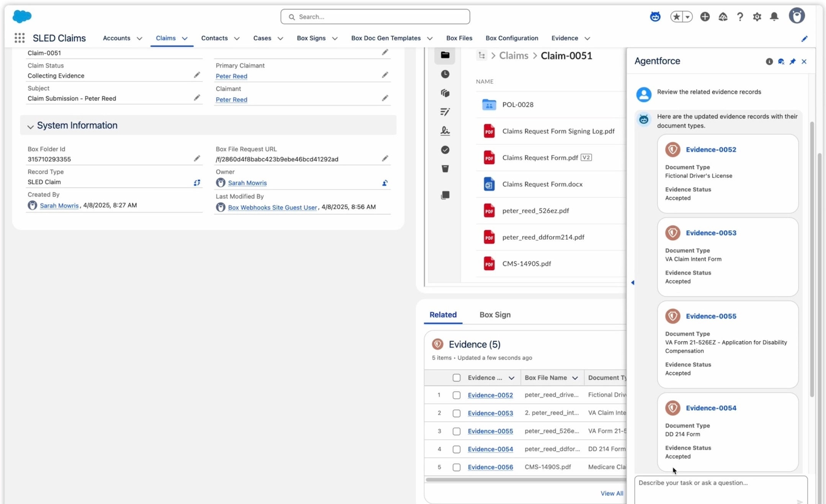Open the notifications bell
The image size is (826, 504).
coord(774,17)
